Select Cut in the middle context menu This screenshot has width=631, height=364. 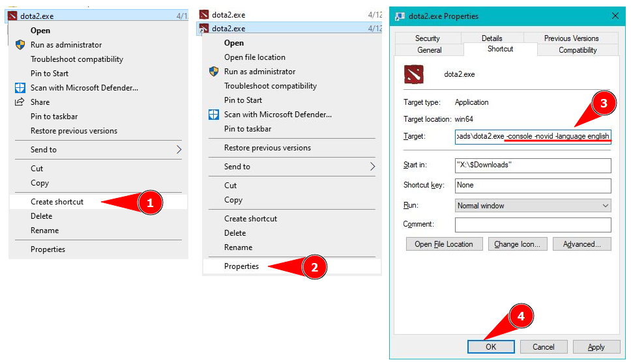coord(230,186)
